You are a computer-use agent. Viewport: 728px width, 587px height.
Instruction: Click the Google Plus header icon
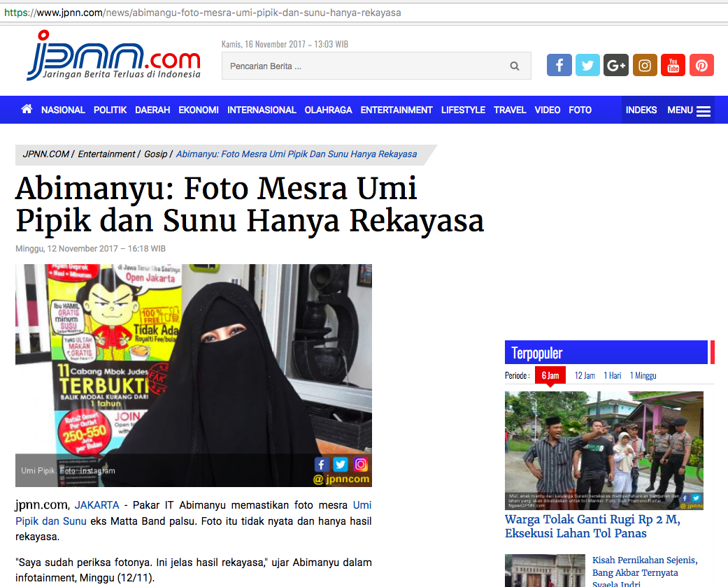[x=616, y=65]
